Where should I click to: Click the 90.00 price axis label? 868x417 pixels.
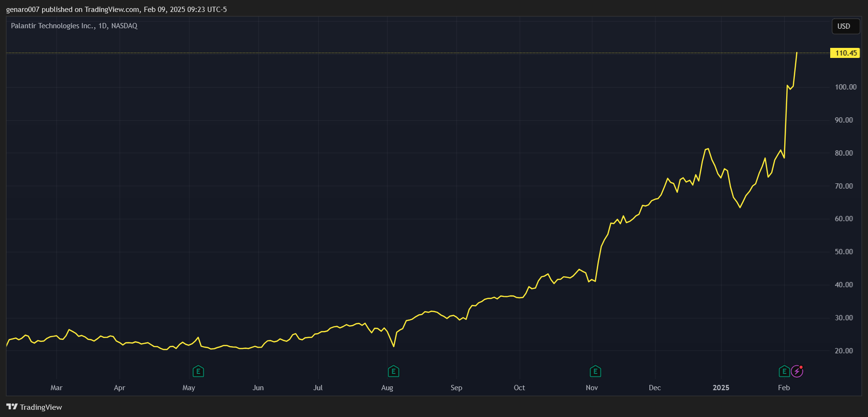(x=844, y=120)
